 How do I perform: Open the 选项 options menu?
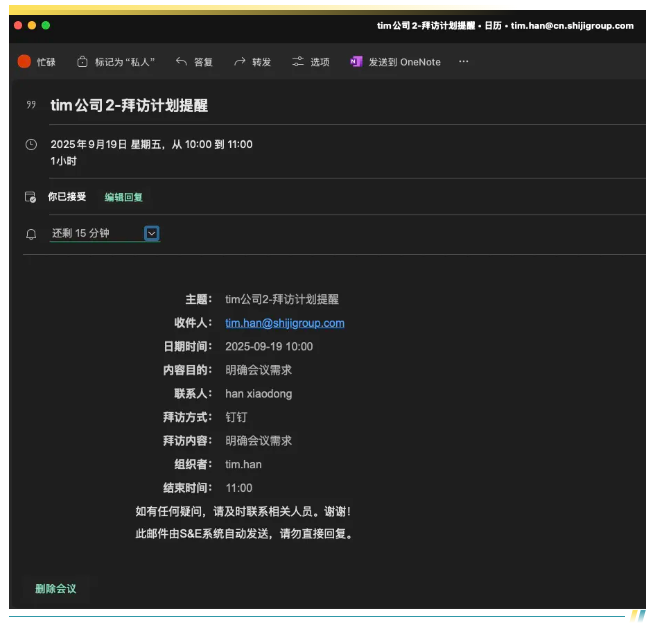tap(310, 62)
